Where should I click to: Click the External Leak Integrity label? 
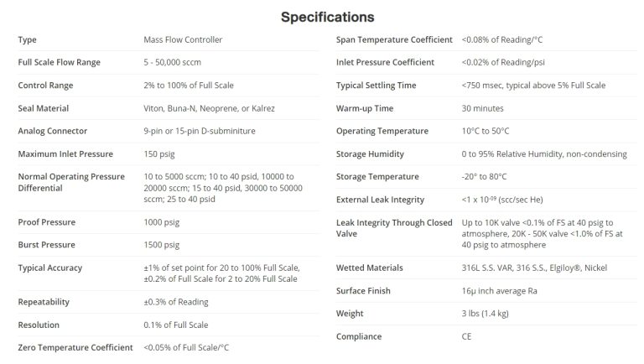pyautogui.click(x=380, y=200)
